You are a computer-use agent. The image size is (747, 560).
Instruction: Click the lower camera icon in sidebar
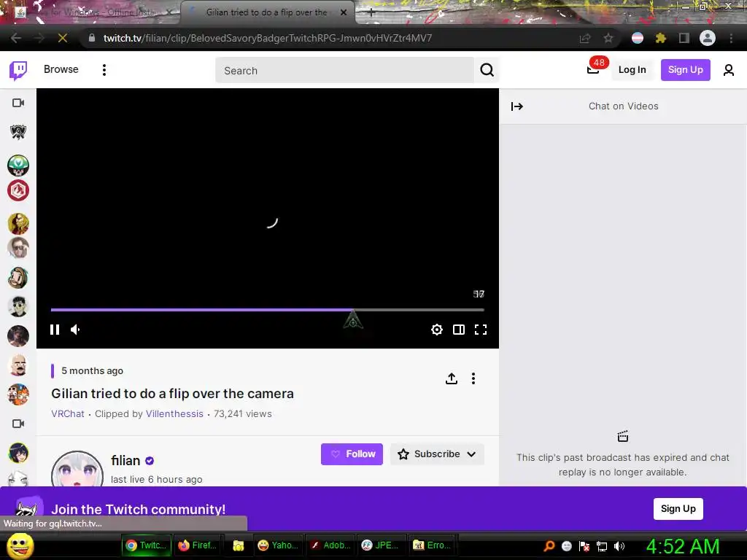[18, 424]
